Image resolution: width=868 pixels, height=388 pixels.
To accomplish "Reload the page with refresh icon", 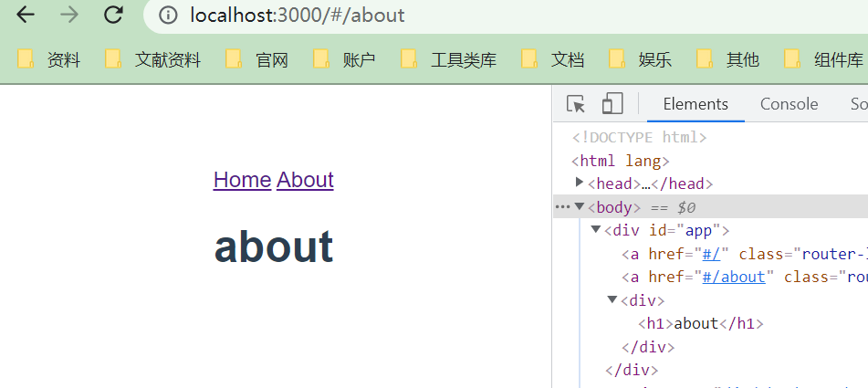I will point(113,15).
